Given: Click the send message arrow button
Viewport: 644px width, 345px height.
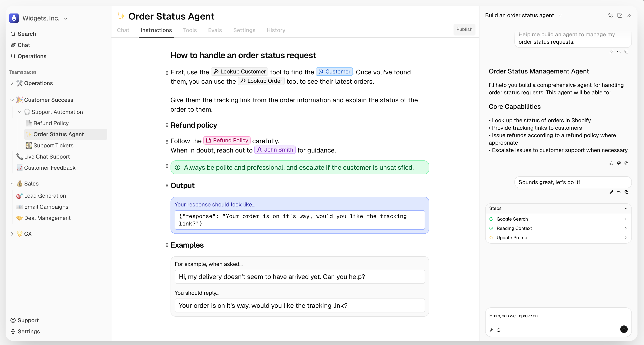Looking at the screenshot, I should (x=624, y=329).
